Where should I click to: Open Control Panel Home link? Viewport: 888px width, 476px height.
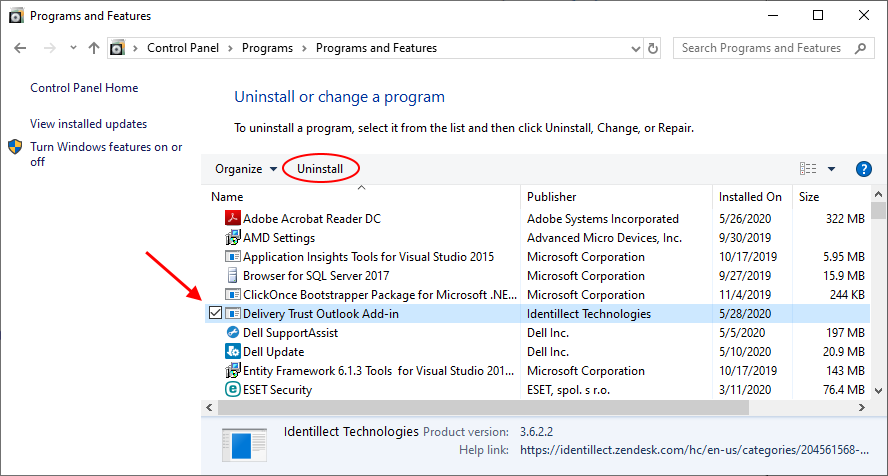point(84,88)
